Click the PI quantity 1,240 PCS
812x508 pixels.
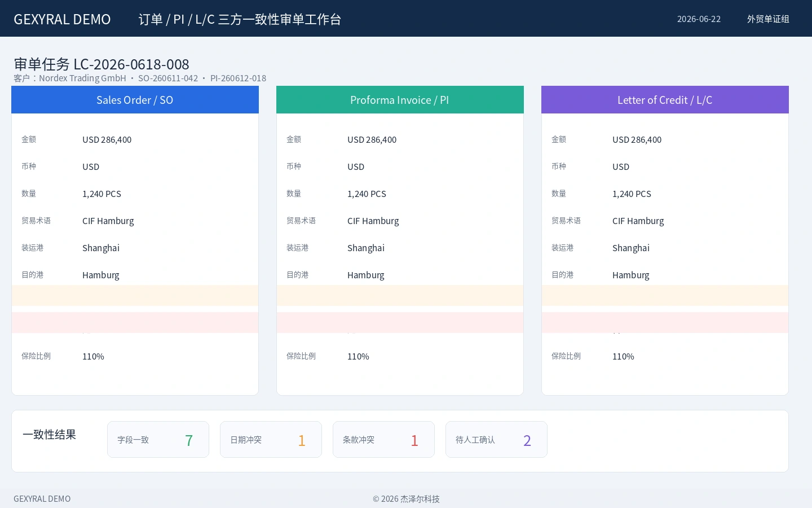coord(367,194)
